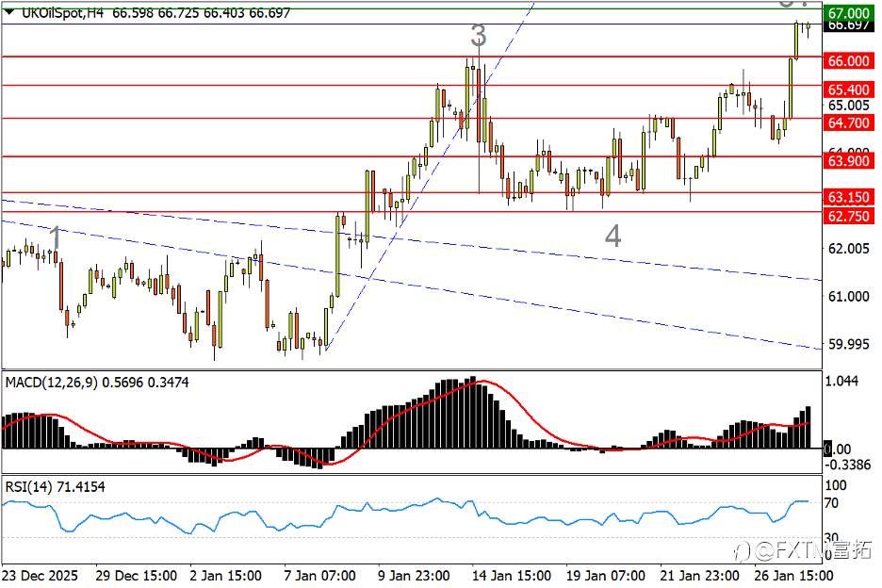882x588 pixels.
Task: Click the 14 Jan 15:00 time label
Action: 512,576
